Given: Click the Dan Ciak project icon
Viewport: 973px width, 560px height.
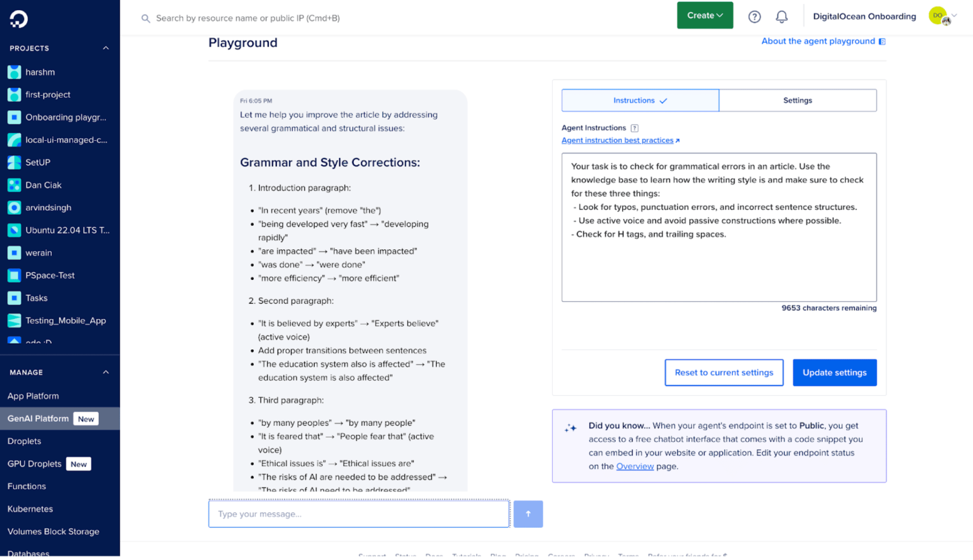Looking at the screenshot, I should point(14,185).
